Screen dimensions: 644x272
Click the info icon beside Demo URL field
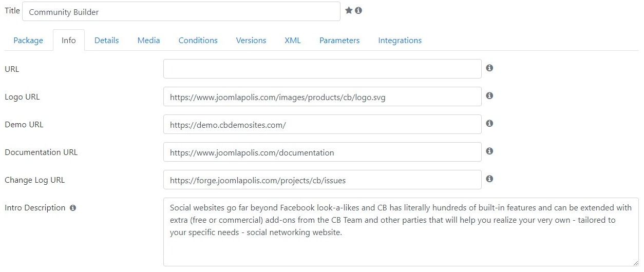489,123
